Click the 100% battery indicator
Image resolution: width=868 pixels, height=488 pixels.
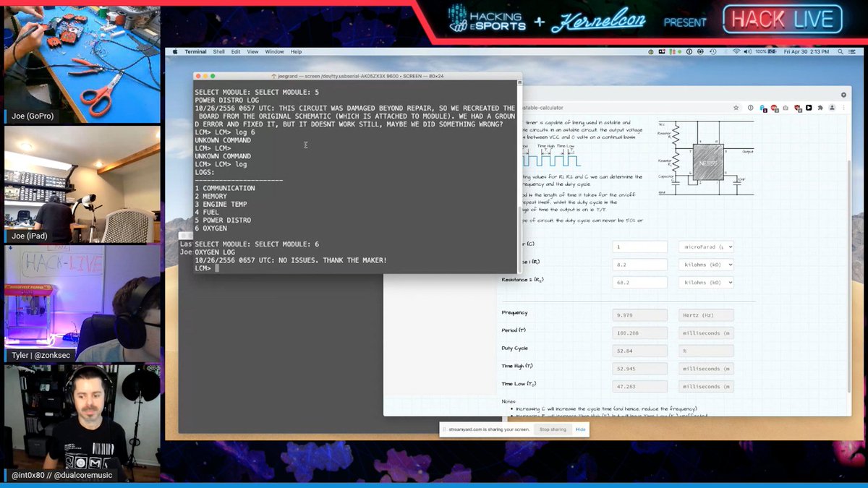(x=767, y=52)
